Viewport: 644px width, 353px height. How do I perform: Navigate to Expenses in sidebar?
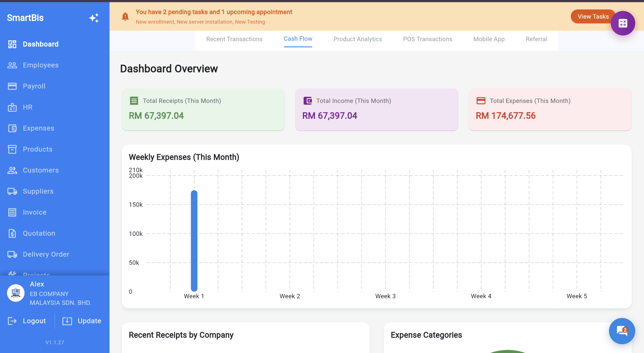[38, 128]
